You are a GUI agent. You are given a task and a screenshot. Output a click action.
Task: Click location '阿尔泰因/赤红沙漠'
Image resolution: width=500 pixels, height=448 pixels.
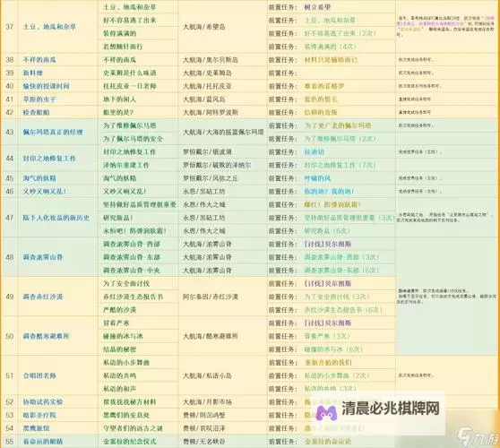(211, 297)
